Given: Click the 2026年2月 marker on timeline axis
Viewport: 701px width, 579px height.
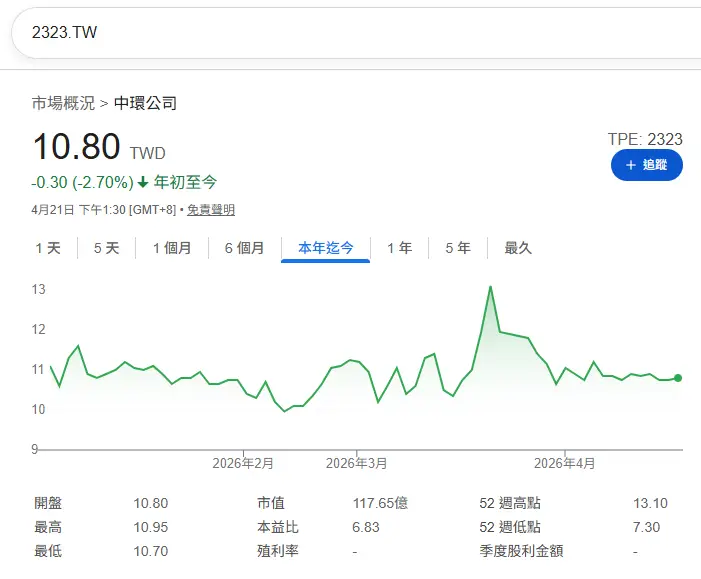Looking at the screenshot, I should [x=243, y=463].
